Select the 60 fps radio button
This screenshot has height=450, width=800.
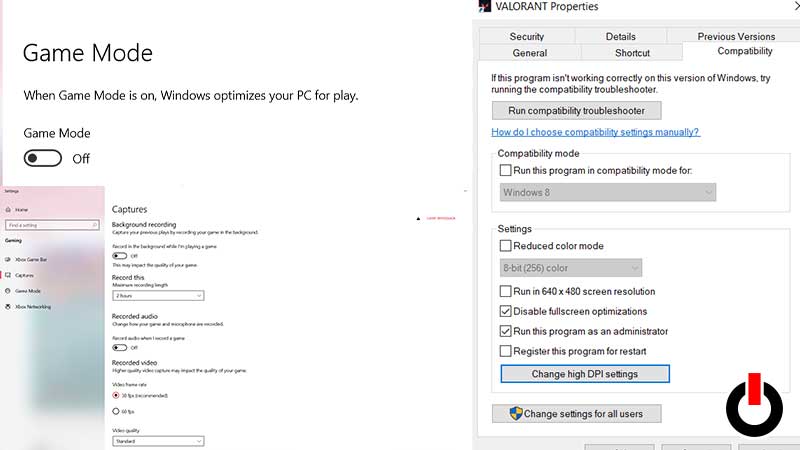click(116, 411)
